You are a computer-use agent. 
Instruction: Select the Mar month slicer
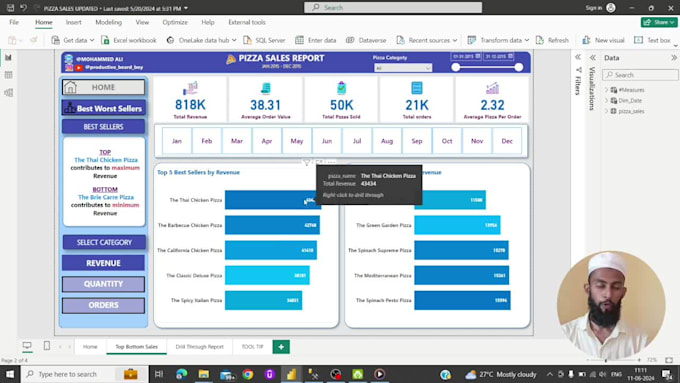point(237,141)
